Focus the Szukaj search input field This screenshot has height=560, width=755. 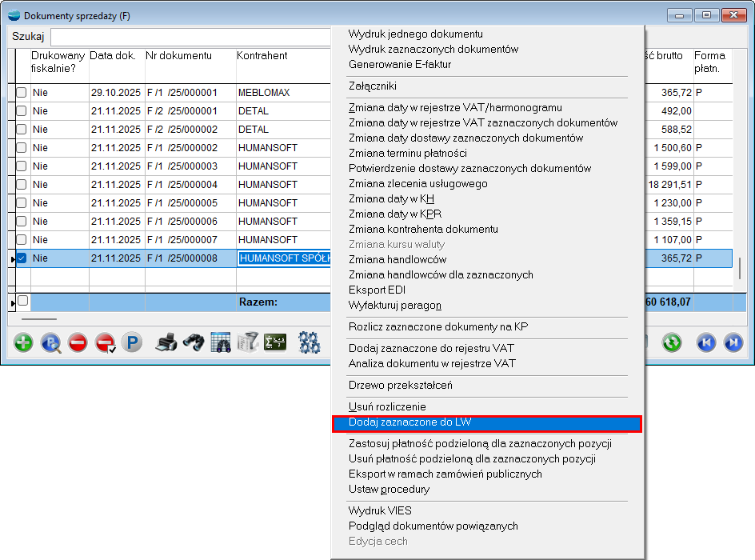[190, 37]
